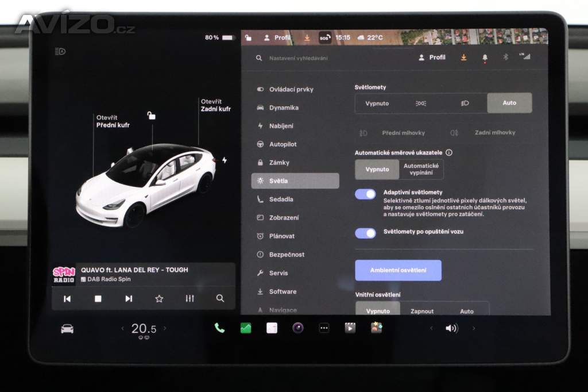The width and height of the screenshot is (588, 392).
Task: Toggle Adaptivní světlomety switch
Action: (x=365, y=194)
